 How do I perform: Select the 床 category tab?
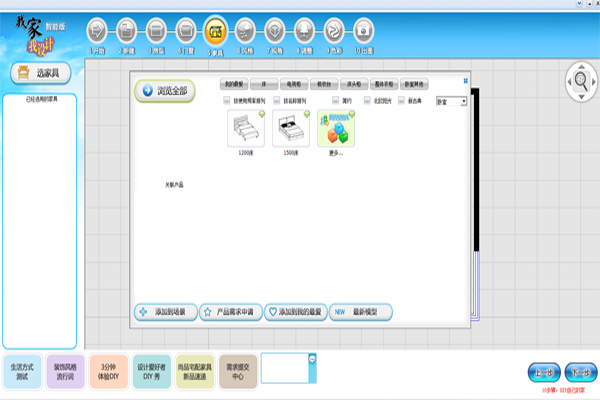(264, 86)
